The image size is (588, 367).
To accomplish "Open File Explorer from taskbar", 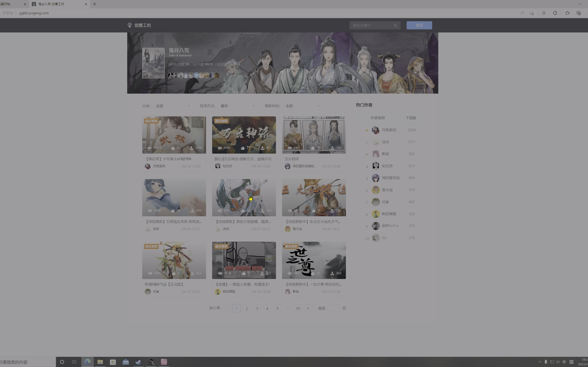I will (x=100, y=362).
